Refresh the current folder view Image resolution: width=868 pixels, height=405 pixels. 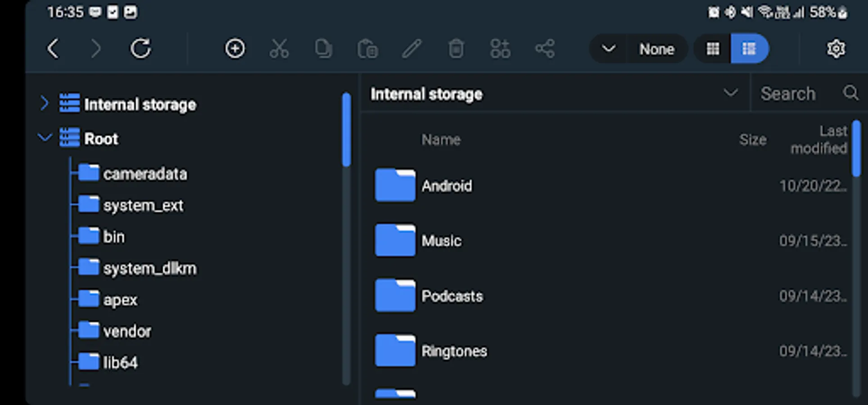(x=141, y=49)
